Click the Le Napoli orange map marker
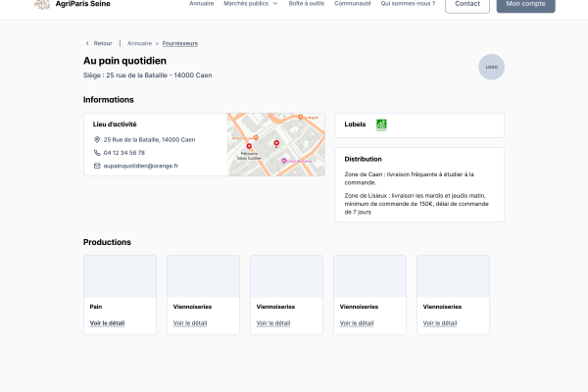Image resolution: width=588 pixels, height=392 pixels. (300, 117)
